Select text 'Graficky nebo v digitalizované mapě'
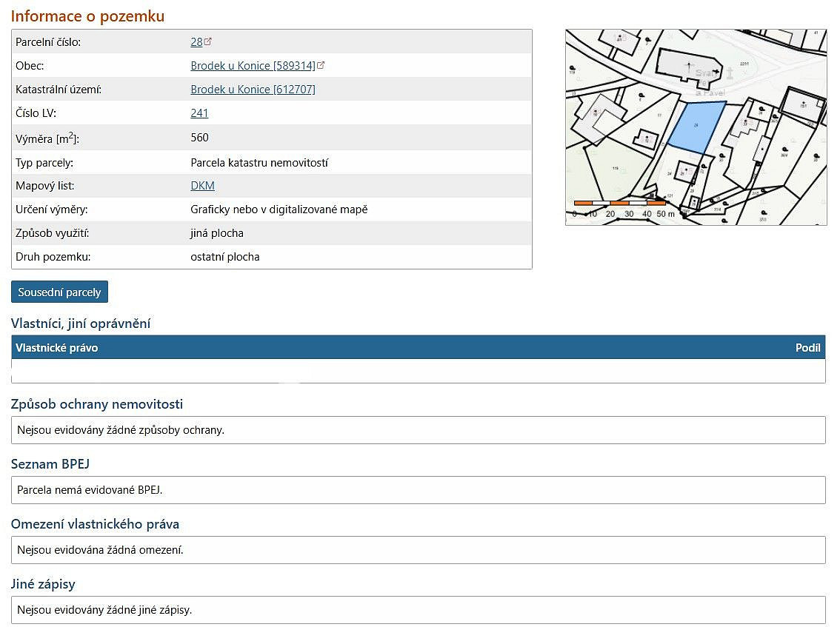Screen dimensions: 840x627 [279, 209]
